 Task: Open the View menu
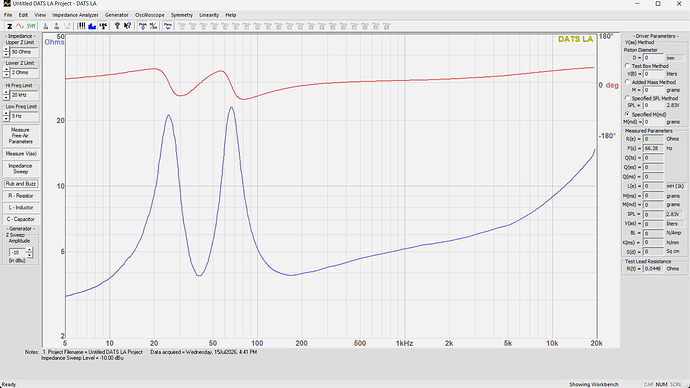click(40, 15)
